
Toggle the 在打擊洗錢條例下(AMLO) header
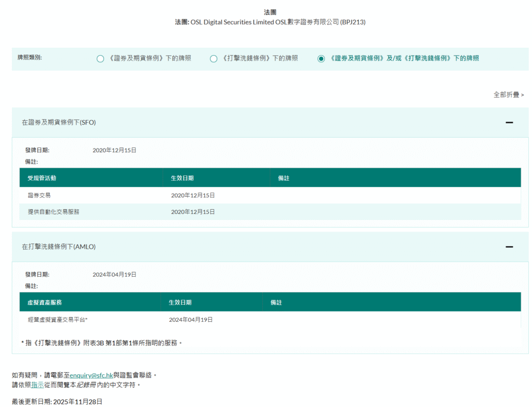tap(59, 247)
